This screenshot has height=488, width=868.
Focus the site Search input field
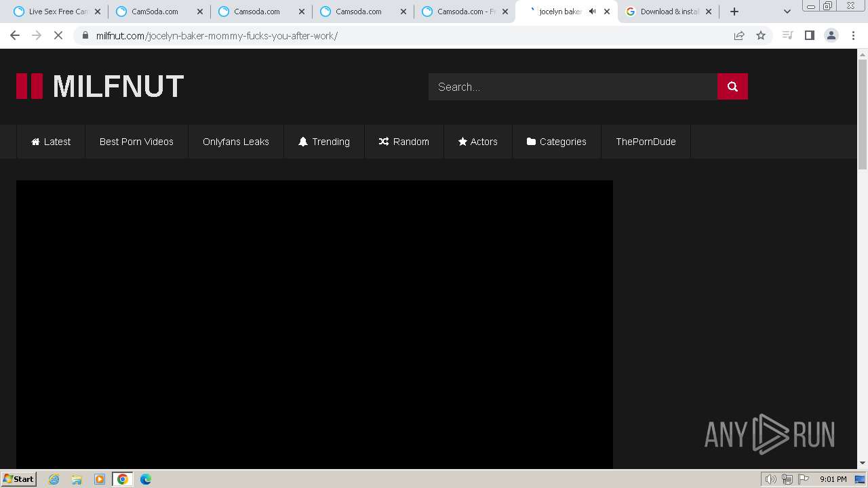(x=573, y=87)
